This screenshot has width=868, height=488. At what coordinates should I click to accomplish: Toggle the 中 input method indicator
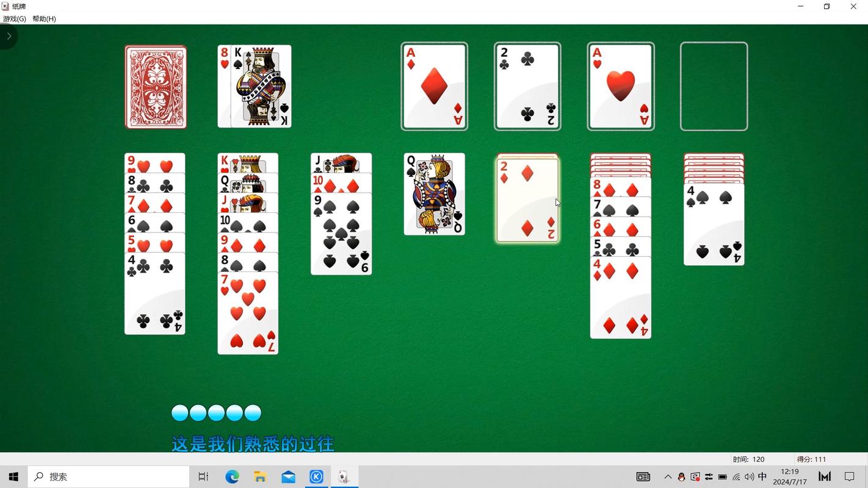[x=762, y=477]
